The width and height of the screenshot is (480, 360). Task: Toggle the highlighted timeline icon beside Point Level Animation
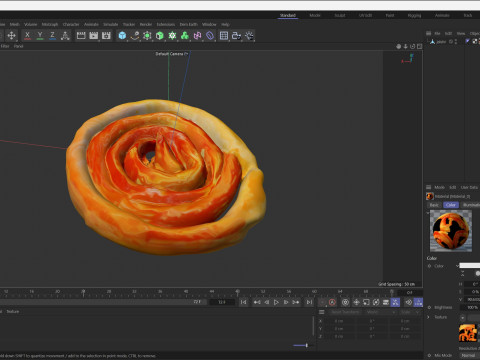point(418,302)
